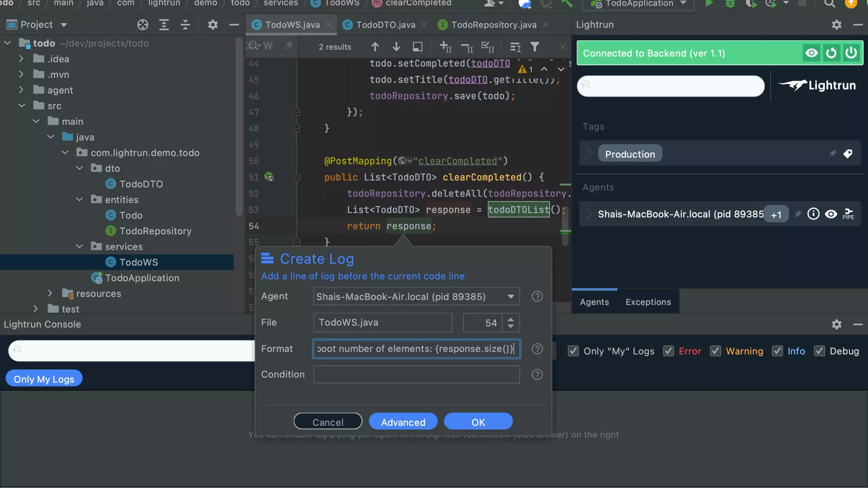Select the Agents tab in Lightrun panel
This screenshot has height=488, width=868.
594,302
